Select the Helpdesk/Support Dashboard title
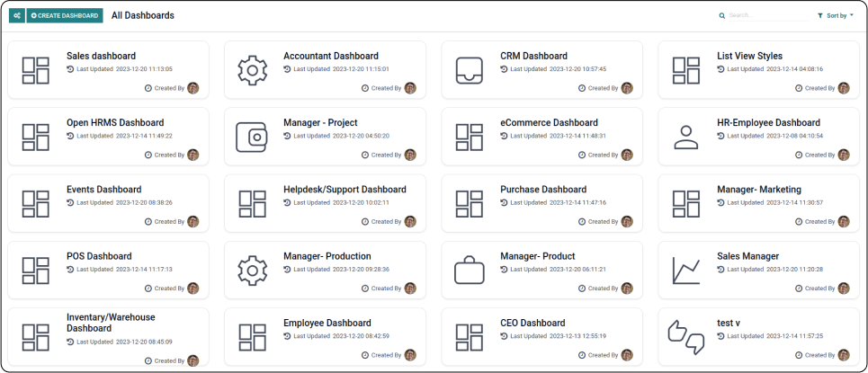Viewport: 868px width, 373px height. 345,190
